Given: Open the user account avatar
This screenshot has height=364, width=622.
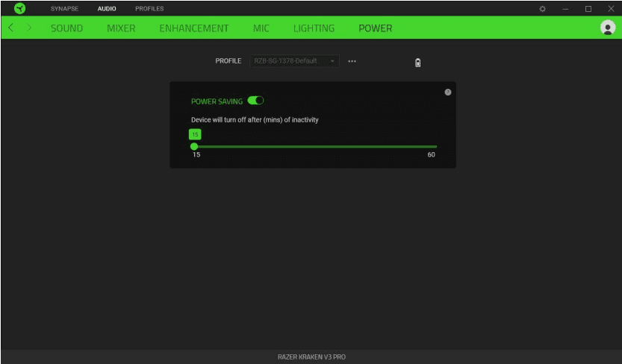Looking at the screenshot, I should (x=608, y=28).
